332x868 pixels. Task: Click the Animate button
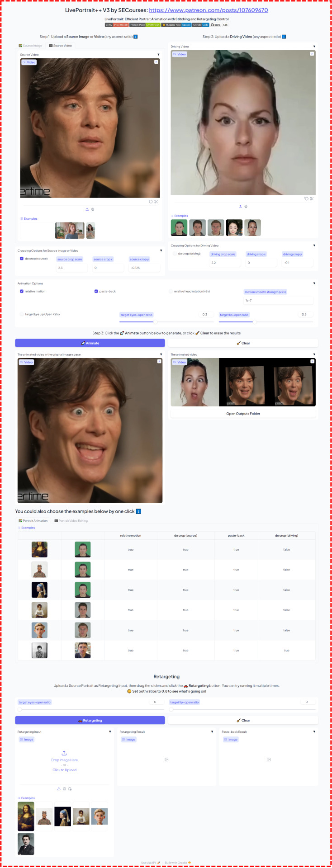click(90, 343)
